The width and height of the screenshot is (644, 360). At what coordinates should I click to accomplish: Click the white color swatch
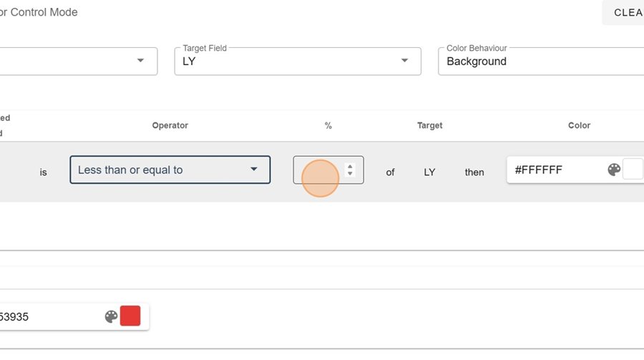pos(633,170)
